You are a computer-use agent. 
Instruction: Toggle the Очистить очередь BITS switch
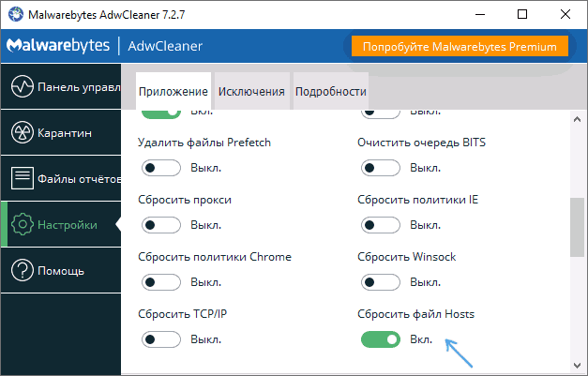(x=380, y=168)
